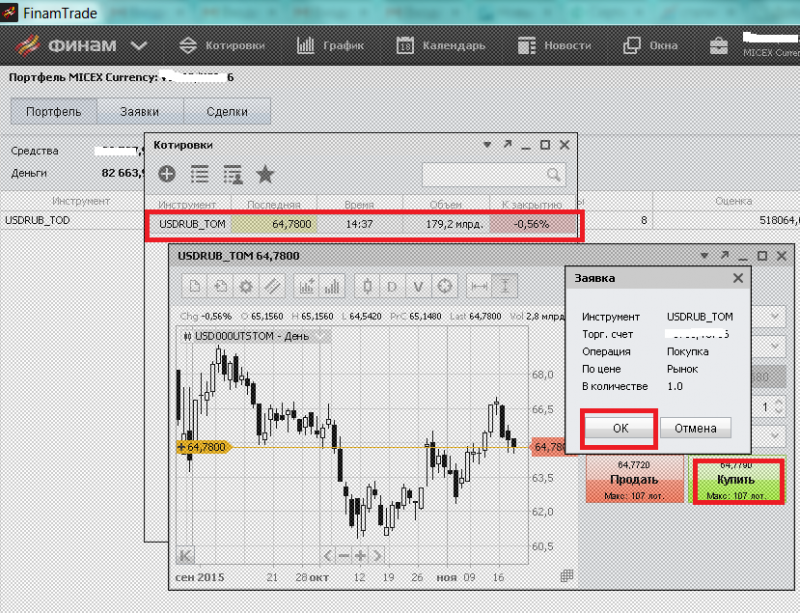
Task: Click the add chart document icon
Action: [220, 286]
